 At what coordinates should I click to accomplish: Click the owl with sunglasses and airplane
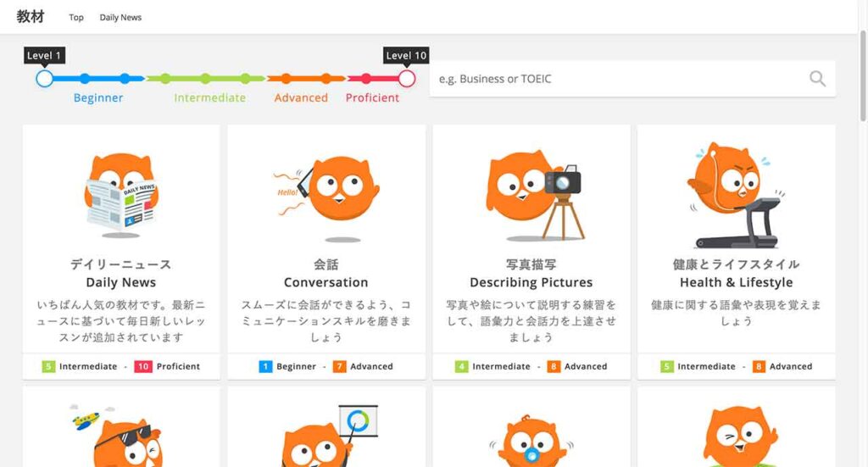(x=120, y=436)
